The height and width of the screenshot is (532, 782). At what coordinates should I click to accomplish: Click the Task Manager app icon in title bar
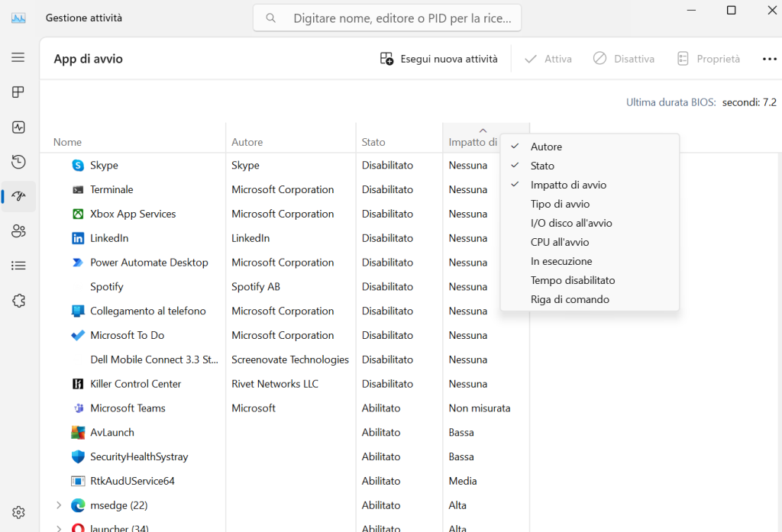18,18
